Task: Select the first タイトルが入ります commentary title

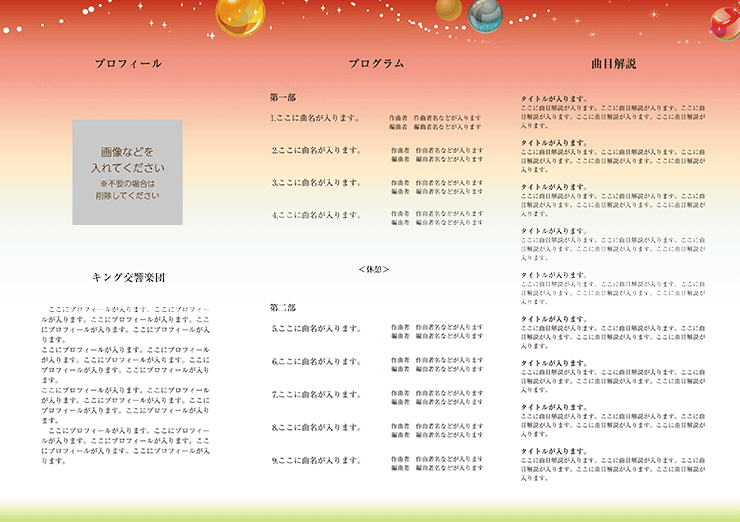Action: coord(554,99)
